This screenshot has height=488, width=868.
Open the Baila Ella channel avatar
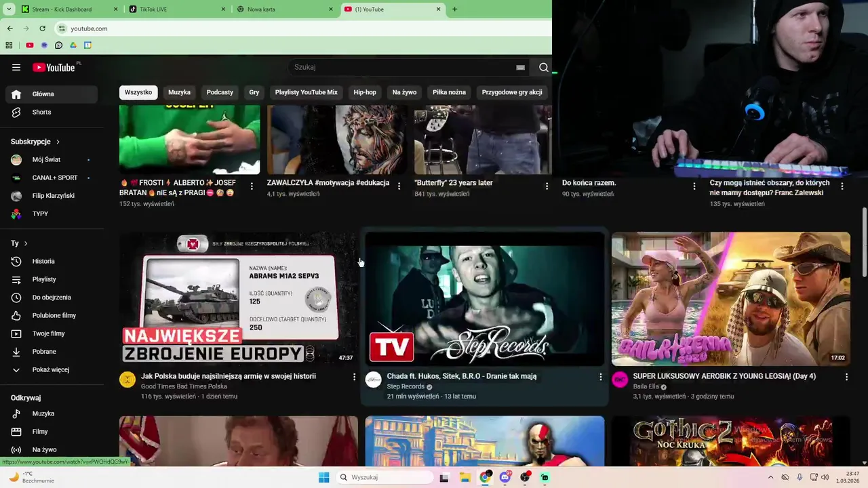(620, 380)
